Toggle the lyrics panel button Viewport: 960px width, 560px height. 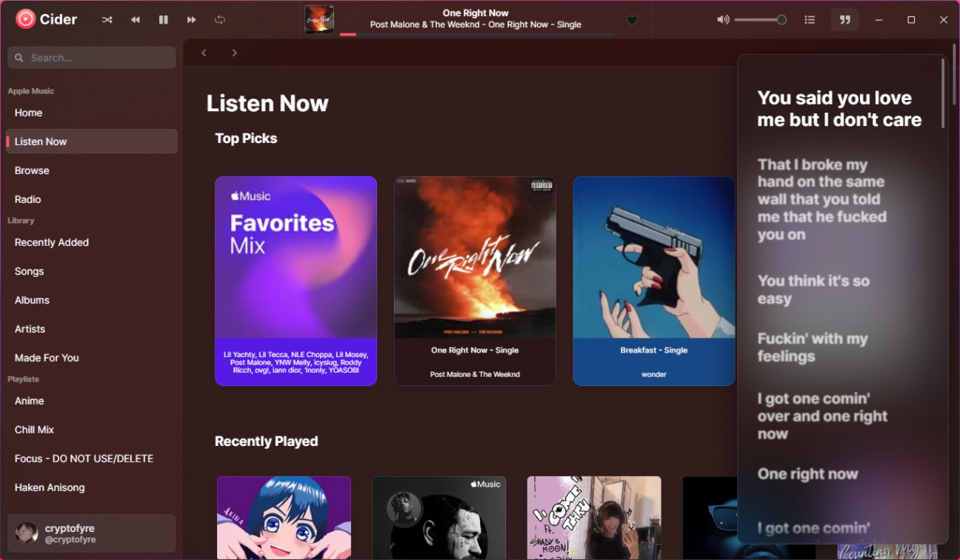(844, 20)
